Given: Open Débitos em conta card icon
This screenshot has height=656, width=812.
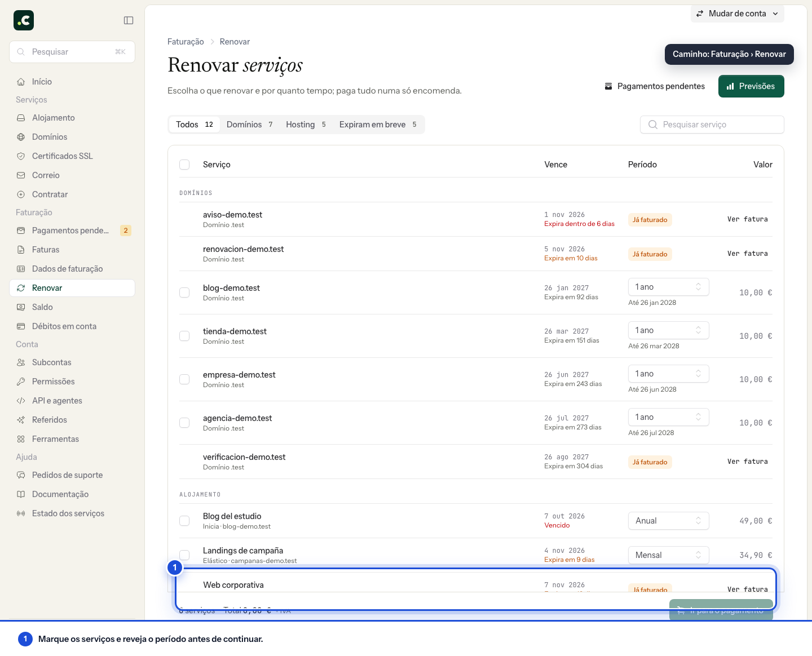Looking at the screenshot, I should click(21, 326).
